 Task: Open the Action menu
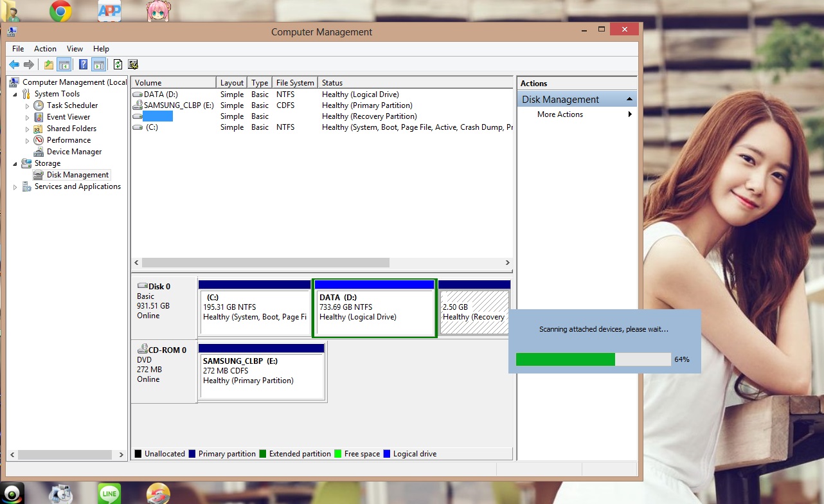pos(45,49)
